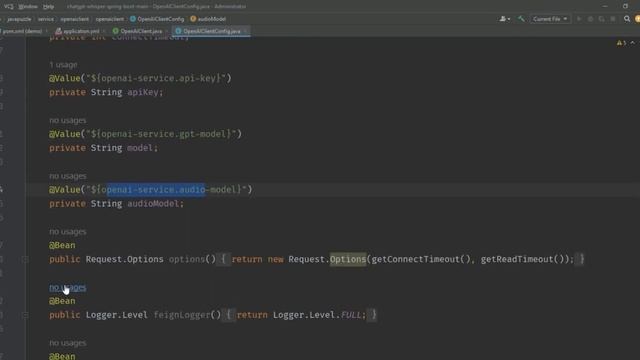Click 'no usages' hint above gpt-model value

click(68, 120)
